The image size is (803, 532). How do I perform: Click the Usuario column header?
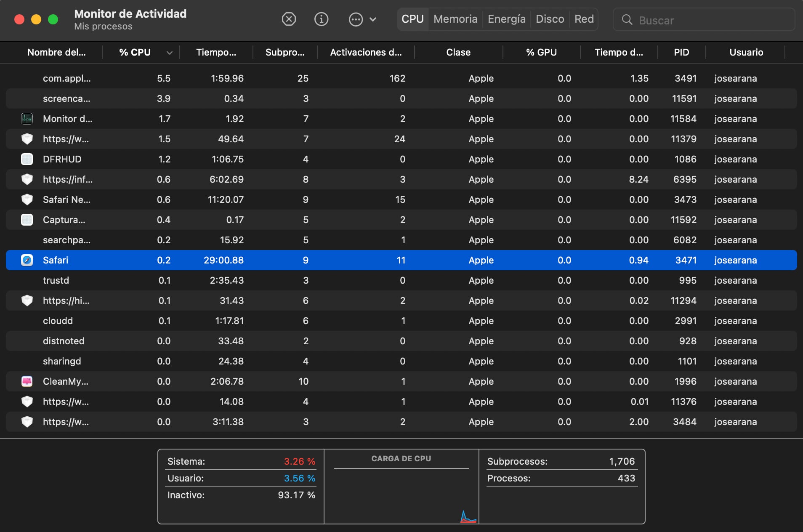[746, 52]
